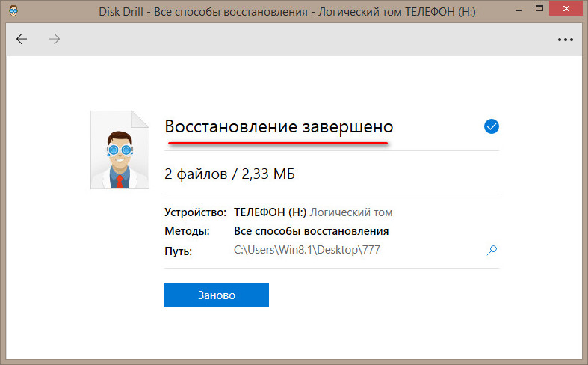Maximize the Disk Drill window
588x365 pixels.
coord(539,9)
